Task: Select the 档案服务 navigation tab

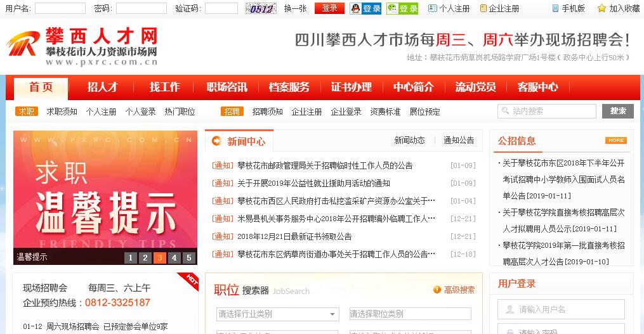Action: [x=289, y=87]
